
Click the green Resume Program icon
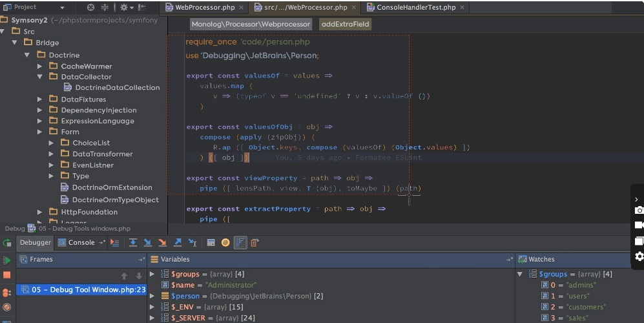pos(7,260)
